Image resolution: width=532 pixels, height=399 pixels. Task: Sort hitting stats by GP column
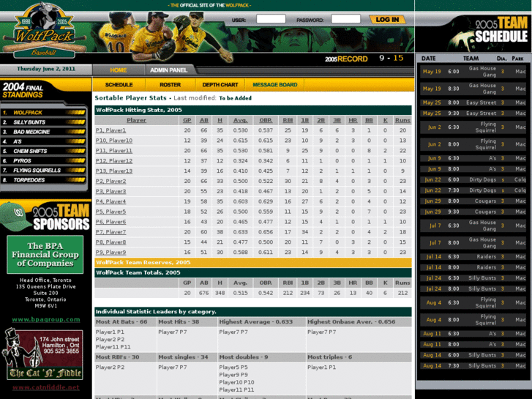(187, 120)
